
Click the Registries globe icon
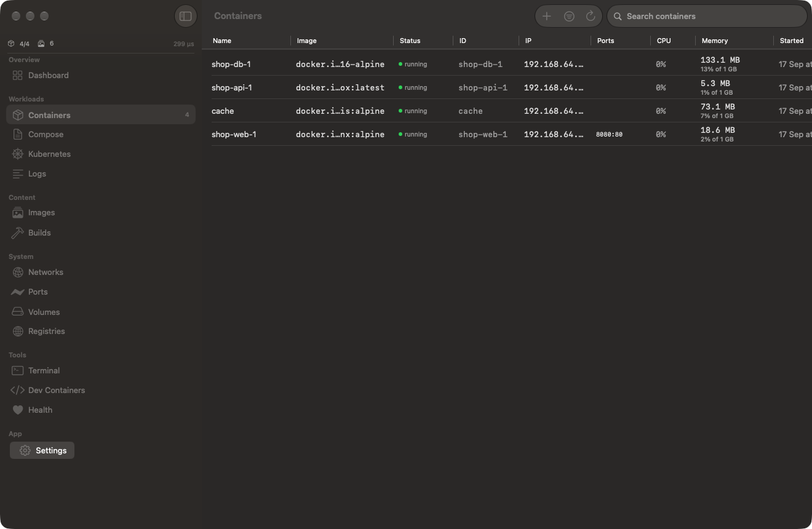[18, 331]
